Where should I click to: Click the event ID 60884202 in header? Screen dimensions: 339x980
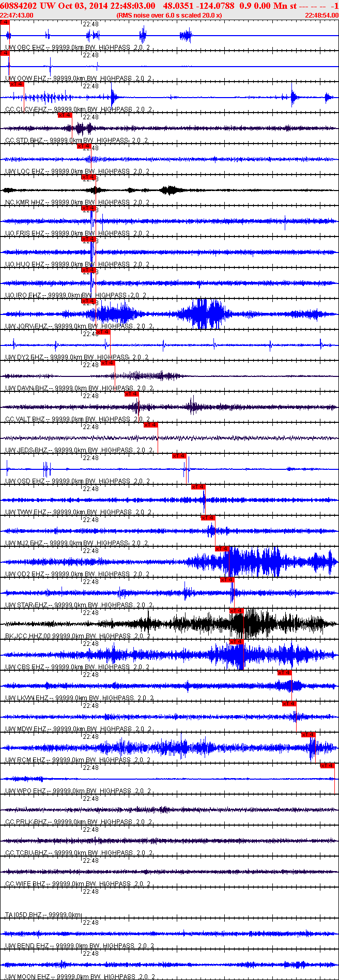pos(18,6)
